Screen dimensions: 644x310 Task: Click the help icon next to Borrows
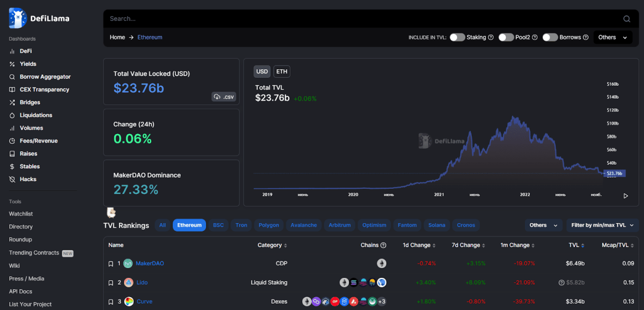click(586, 38)
